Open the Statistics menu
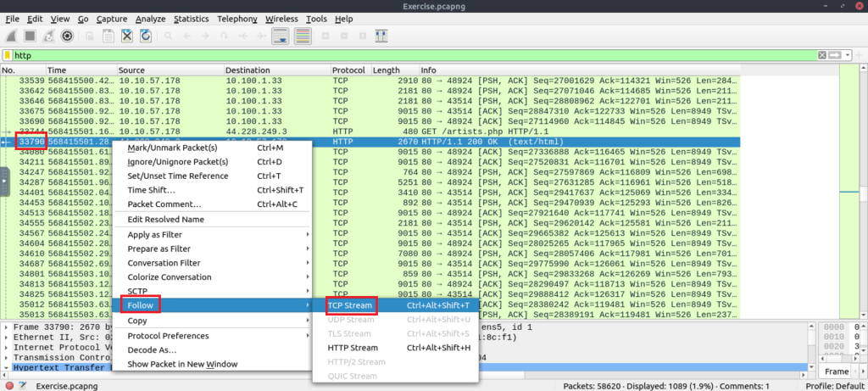The image size is (868, 391). click(x=190, y=18)
